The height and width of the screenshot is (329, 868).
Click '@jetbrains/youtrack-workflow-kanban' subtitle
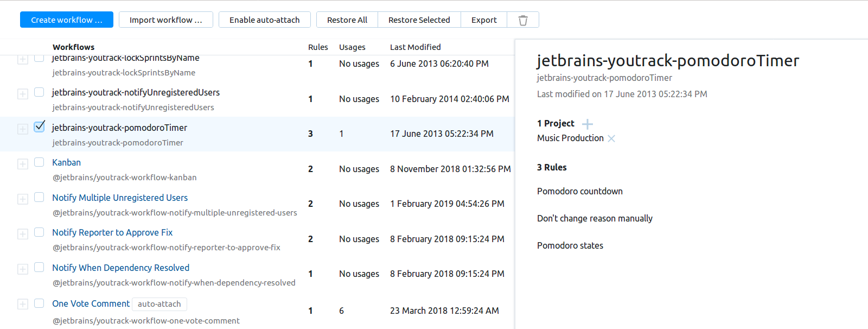coord(124,178)
